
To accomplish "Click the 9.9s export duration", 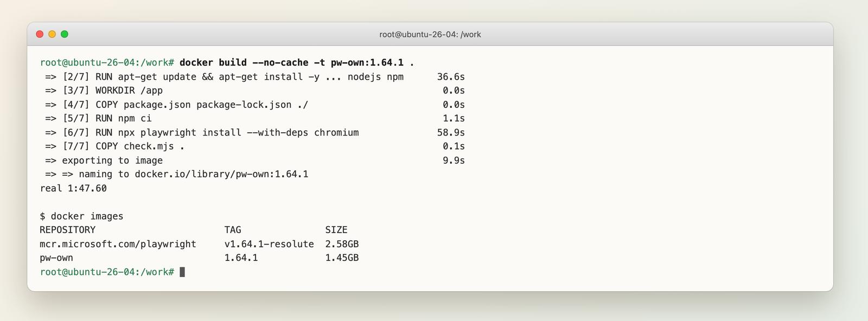I will 454,160.
